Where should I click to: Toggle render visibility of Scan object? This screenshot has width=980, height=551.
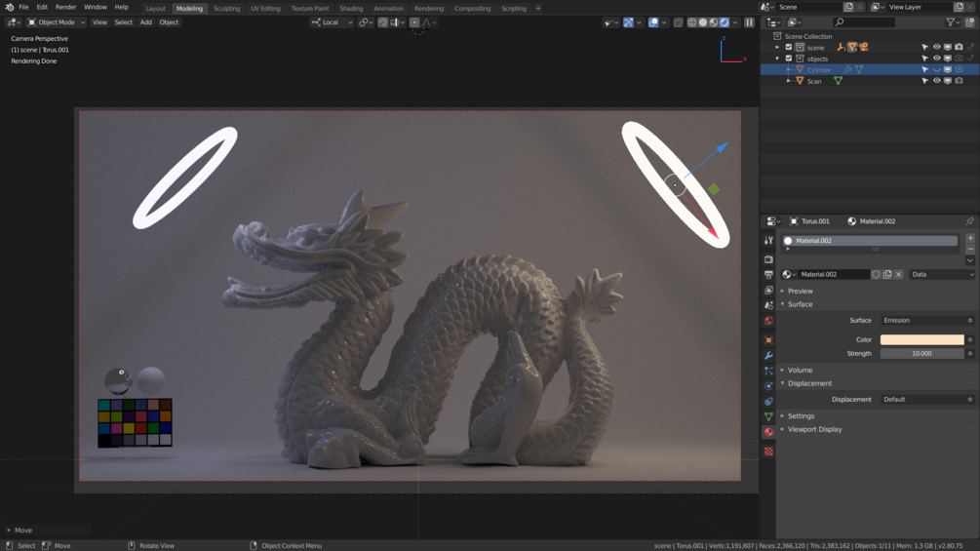point(959,81)
